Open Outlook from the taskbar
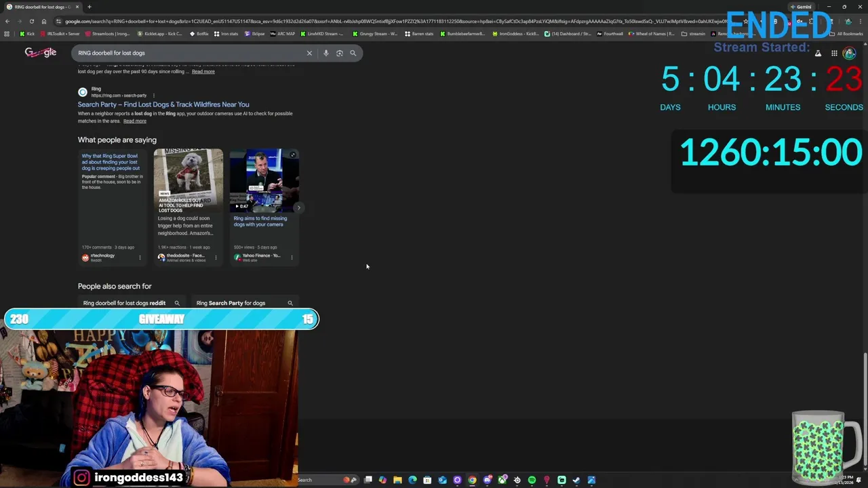The width and height of the screenshot is (868, 488). point(442,480)
